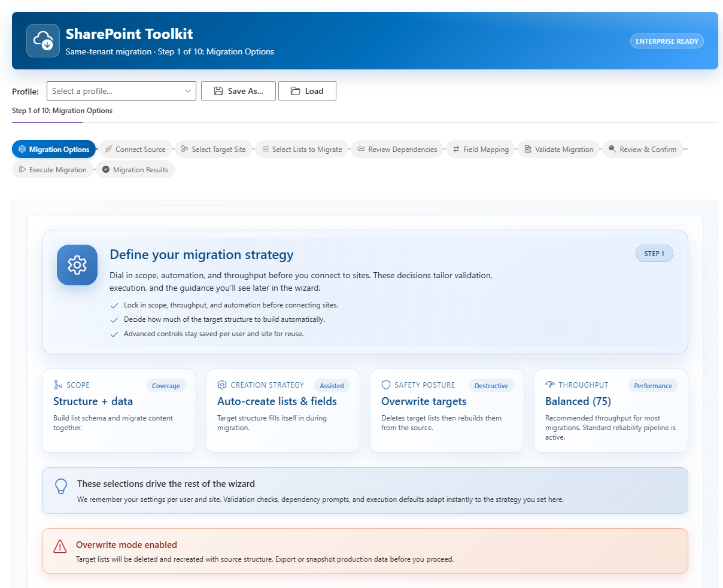Click the Save As... button
Screen dimensions: 723x588
tap(238, 91)
